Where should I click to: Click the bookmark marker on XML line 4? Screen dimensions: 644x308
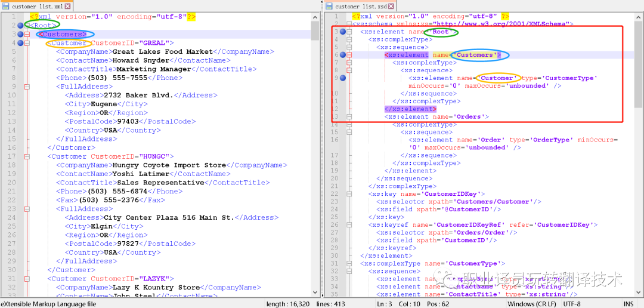[20, 43]
